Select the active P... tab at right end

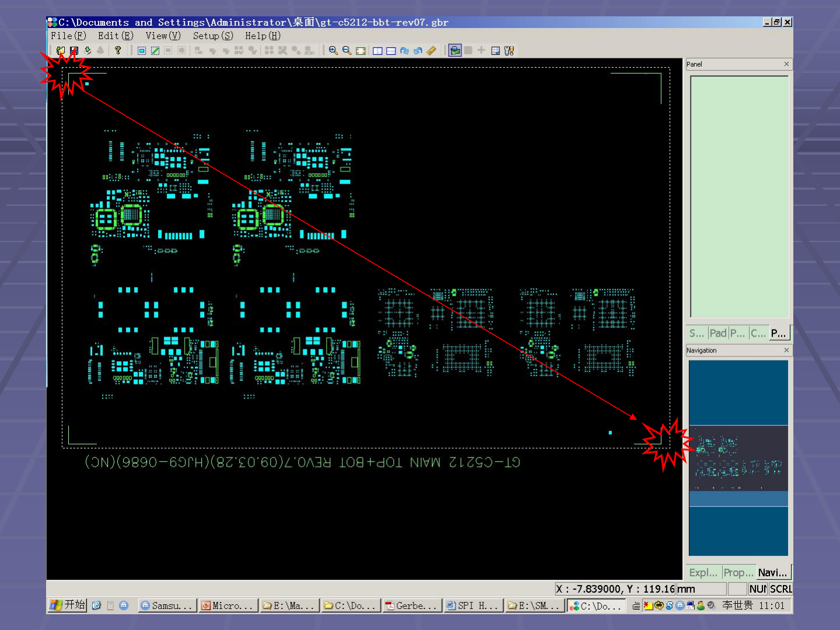pyautogui.click(x=779, y=333)
